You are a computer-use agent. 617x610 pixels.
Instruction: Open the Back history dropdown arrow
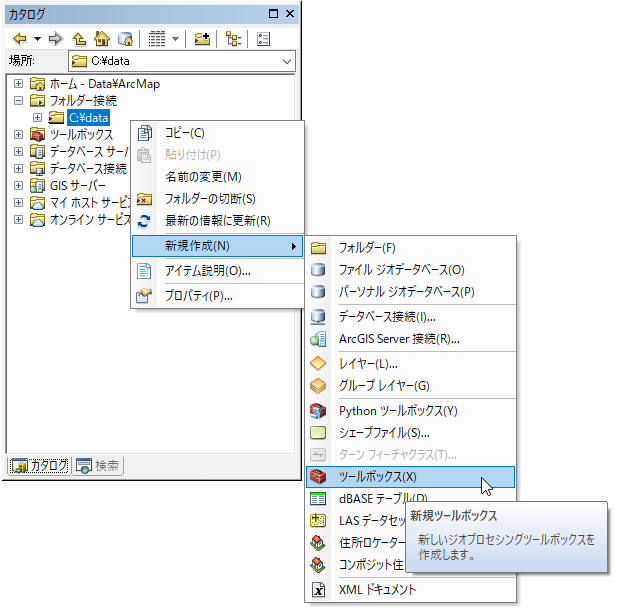[37, 39]
